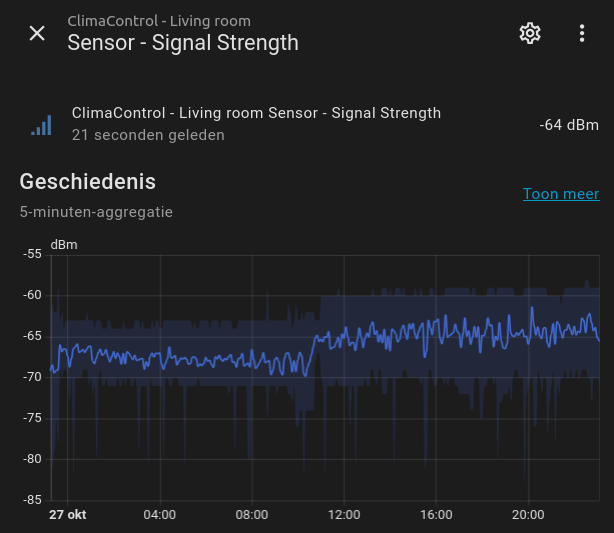Click the "27 okt" date label
This screenshot has height=533, width=614.
[68, 515]
